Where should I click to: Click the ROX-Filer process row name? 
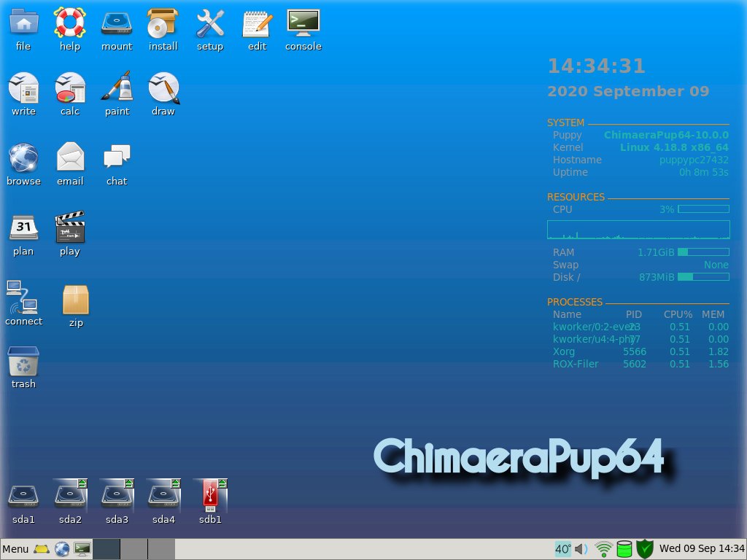coord(576,364)
